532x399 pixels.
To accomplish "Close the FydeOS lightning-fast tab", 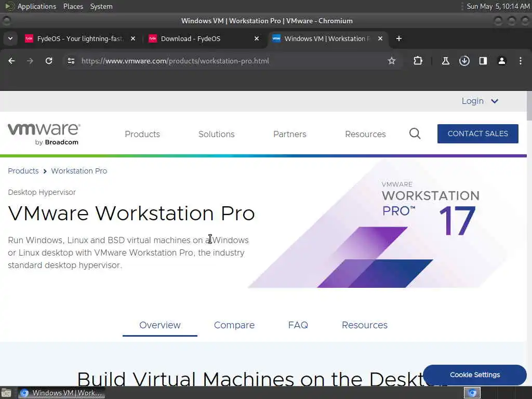I will pyautogui.click(x=133, y=38).
